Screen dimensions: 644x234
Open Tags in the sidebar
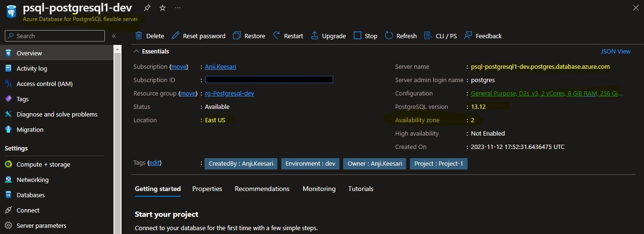(x=22, y=99)
